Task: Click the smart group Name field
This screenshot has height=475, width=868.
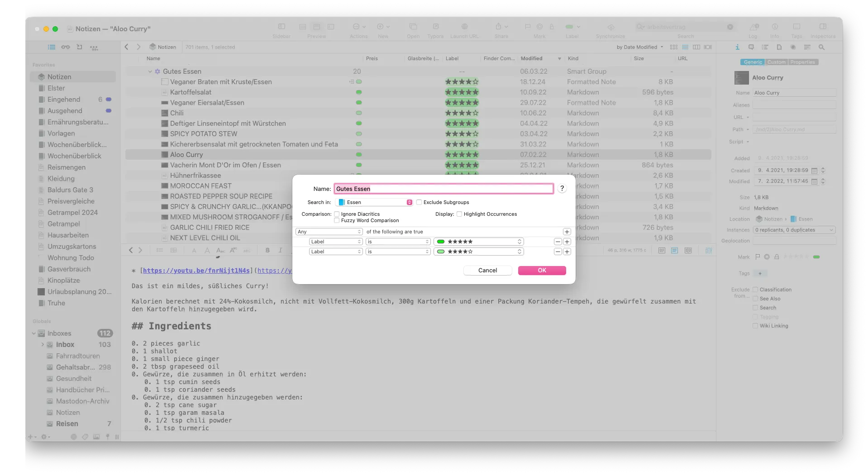Action: 444,189
